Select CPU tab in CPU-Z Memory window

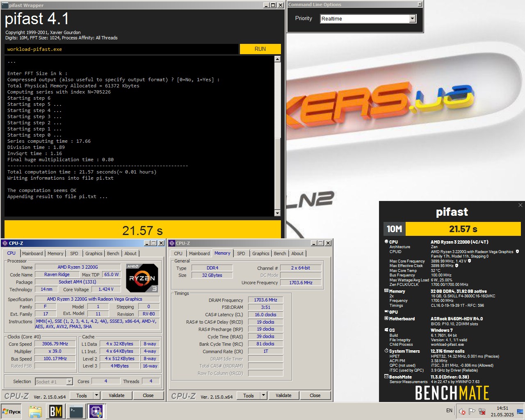click(178, 253)
